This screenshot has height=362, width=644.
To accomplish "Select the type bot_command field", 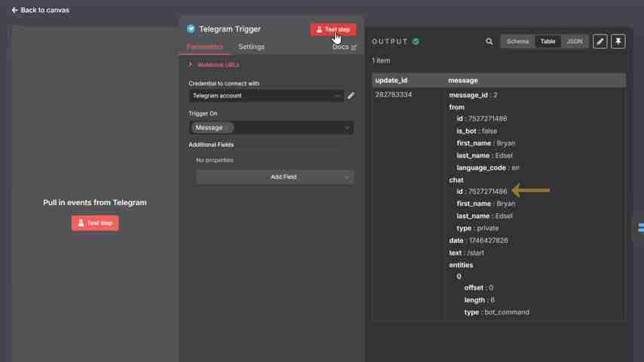I will pos(497,312).
